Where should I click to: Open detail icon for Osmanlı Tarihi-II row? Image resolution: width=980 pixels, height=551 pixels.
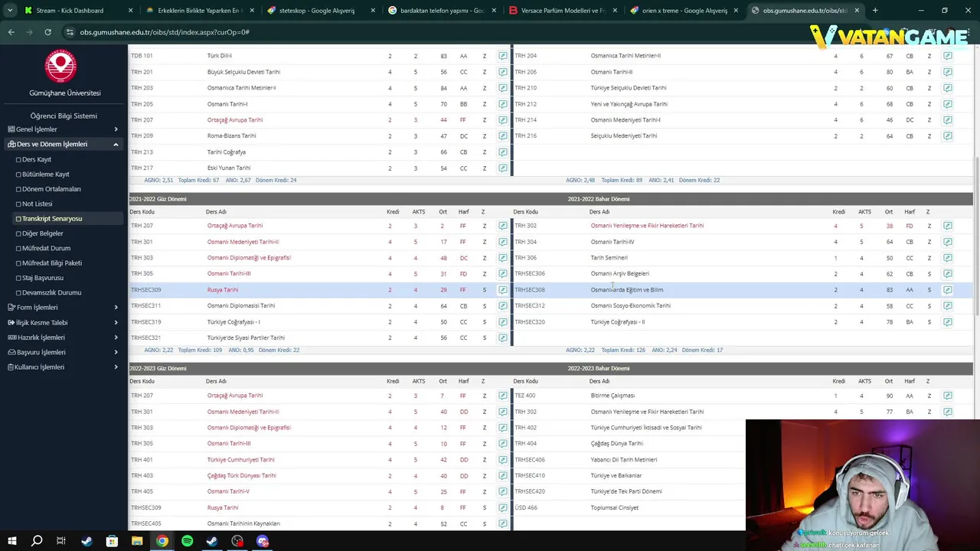point(947,72)
